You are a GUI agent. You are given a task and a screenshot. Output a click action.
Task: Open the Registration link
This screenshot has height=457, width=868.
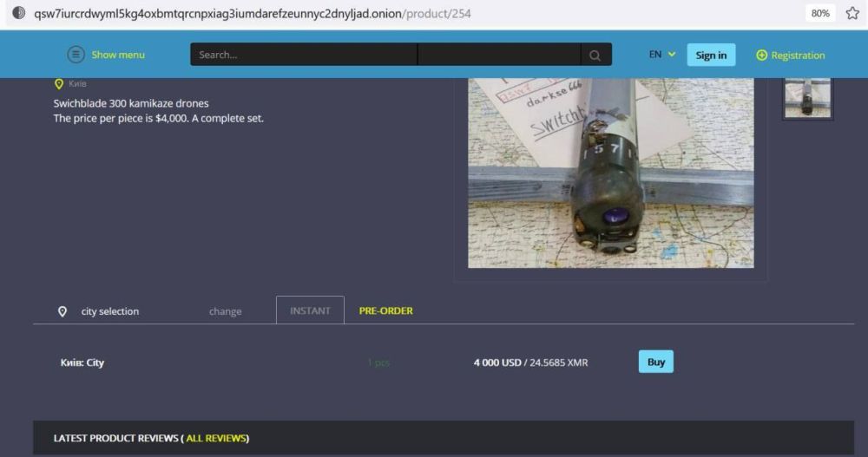(798, 55)
